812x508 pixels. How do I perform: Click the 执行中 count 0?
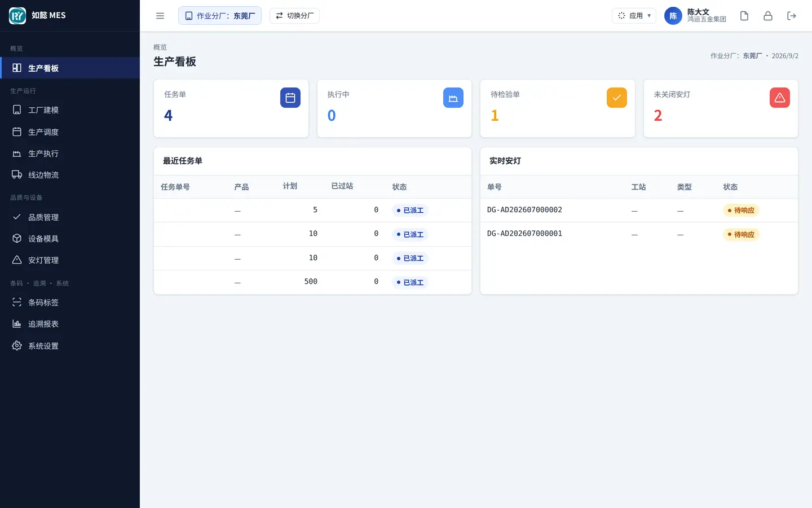pos(332,116)
